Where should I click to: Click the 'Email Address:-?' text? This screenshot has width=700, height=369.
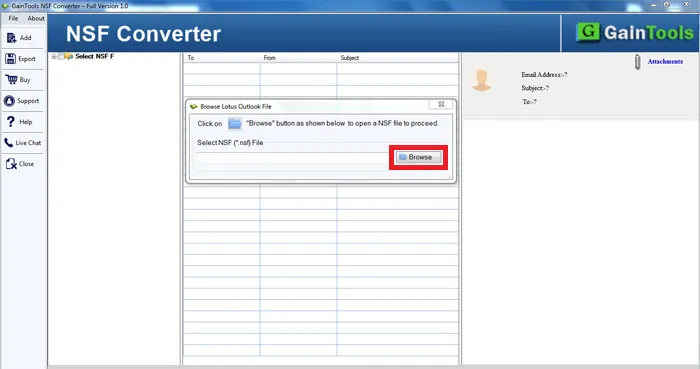[544, 75]
